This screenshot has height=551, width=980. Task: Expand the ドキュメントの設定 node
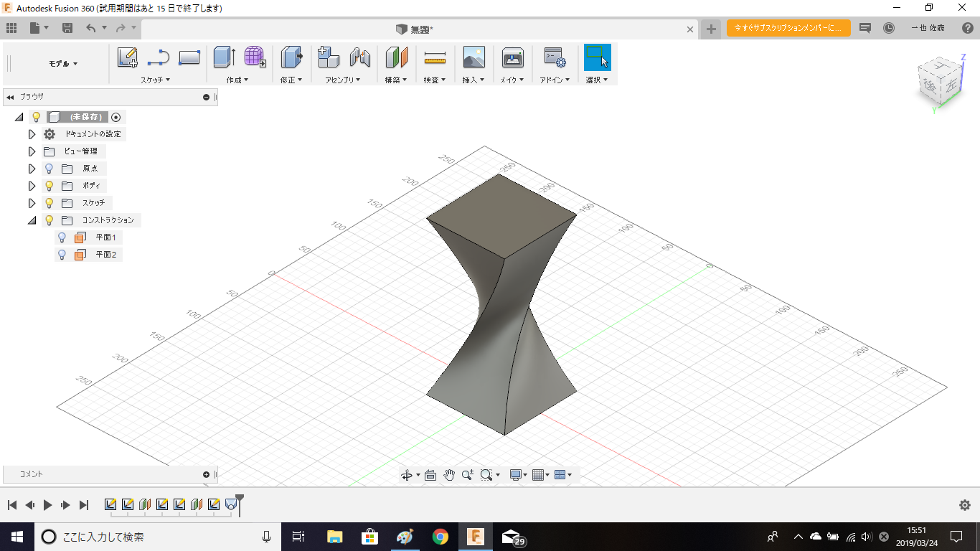(32, 134)
